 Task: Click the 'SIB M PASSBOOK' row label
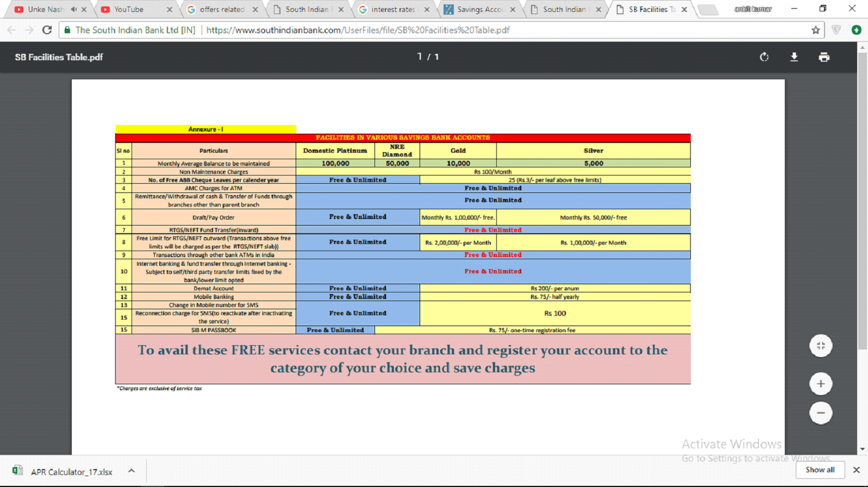(x=214, y=330)
